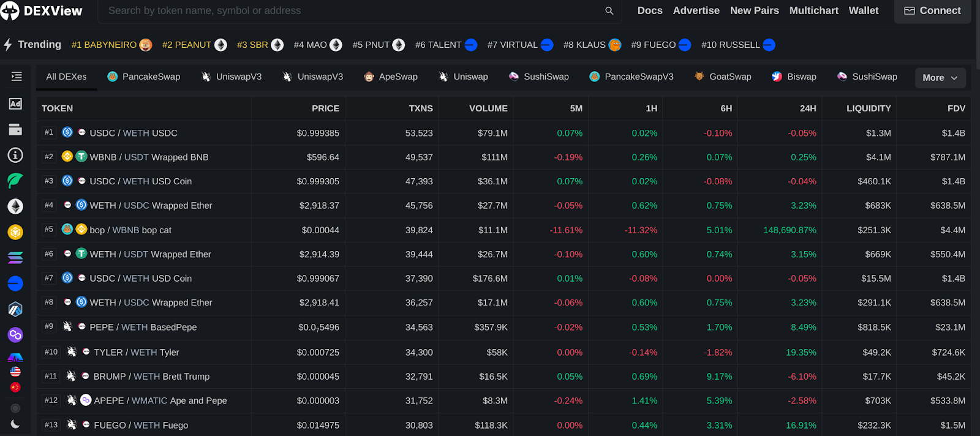Image resolution: width=980 pixels, height=436 pixels.
Task: Open trending token #8 KLAUS
Action: coord(592,45)
